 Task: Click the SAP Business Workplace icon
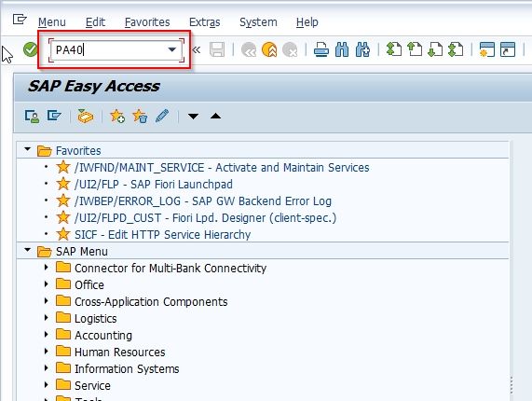coord(85,117)
